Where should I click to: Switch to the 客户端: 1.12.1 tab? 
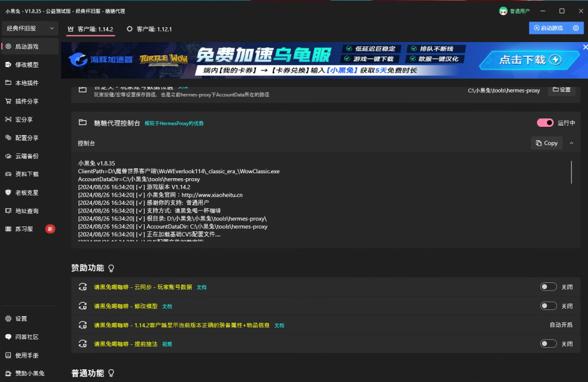point(149,29)
